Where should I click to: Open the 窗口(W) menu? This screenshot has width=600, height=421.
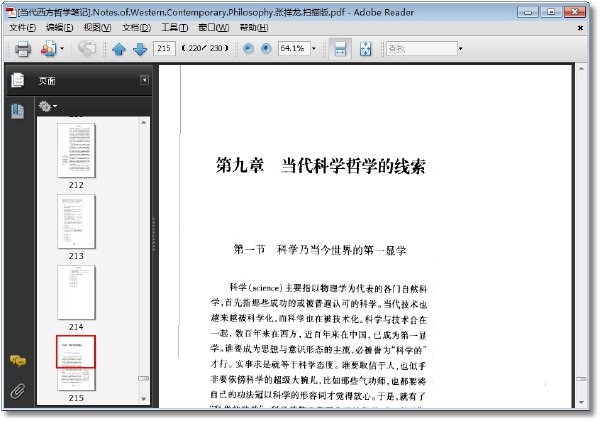click(214, 28)
